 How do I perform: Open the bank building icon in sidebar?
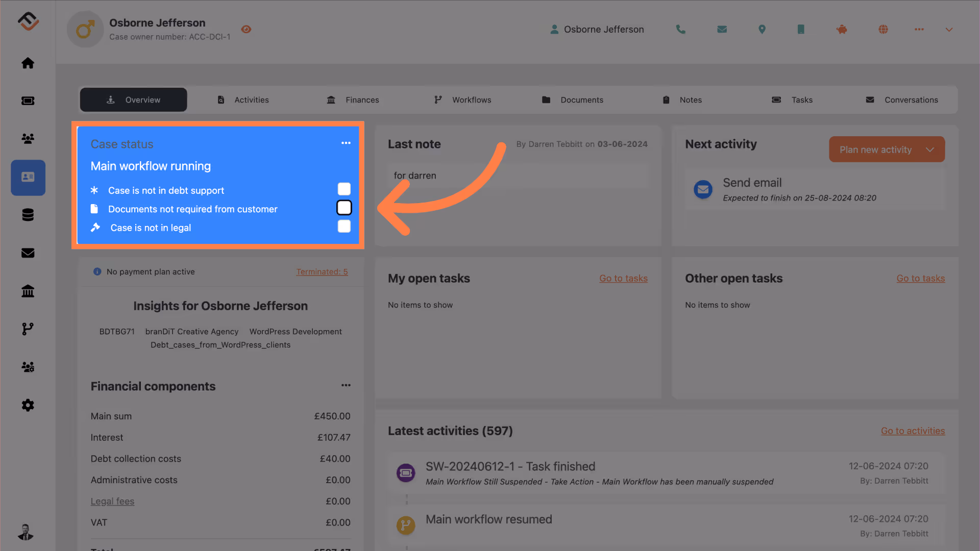point(28,291)
